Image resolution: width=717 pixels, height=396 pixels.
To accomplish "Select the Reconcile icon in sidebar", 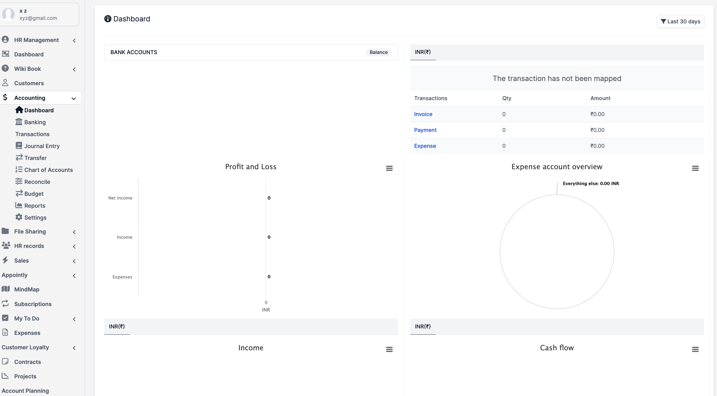I will [x=19, y=181].
